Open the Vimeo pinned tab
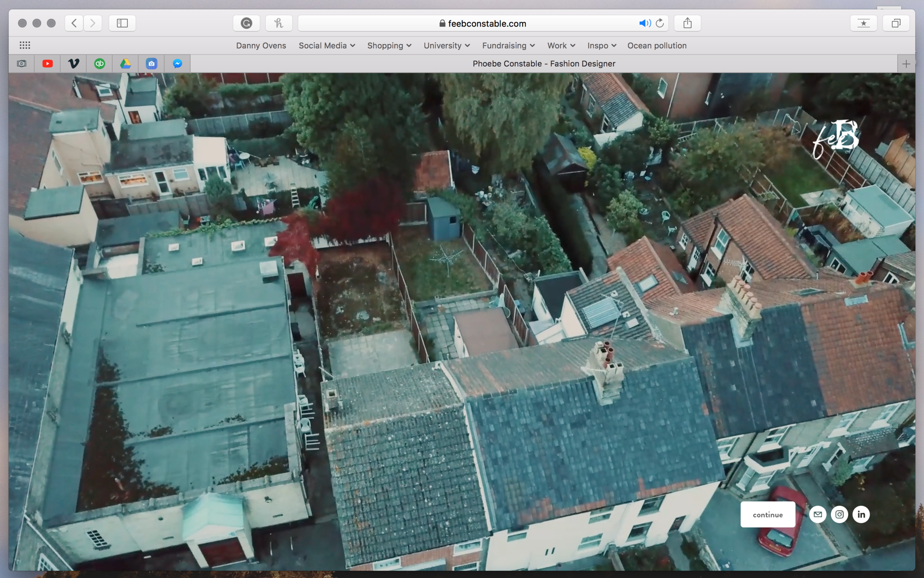This screenshot has width=924, height=578. 74,64
